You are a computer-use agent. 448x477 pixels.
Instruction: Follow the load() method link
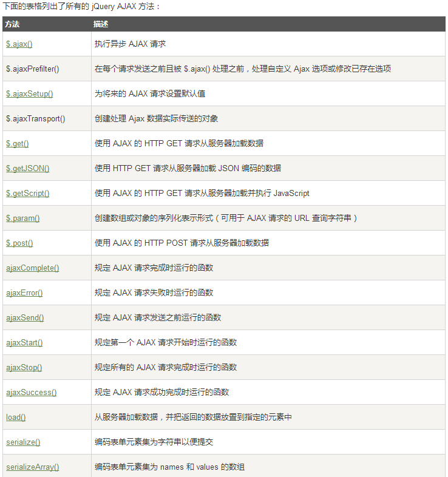16,418
